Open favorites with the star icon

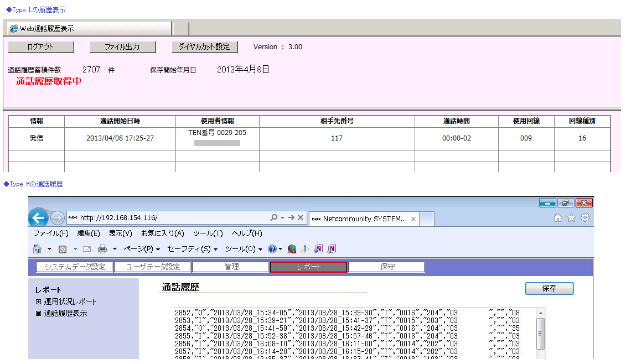[x=571, y=218]
